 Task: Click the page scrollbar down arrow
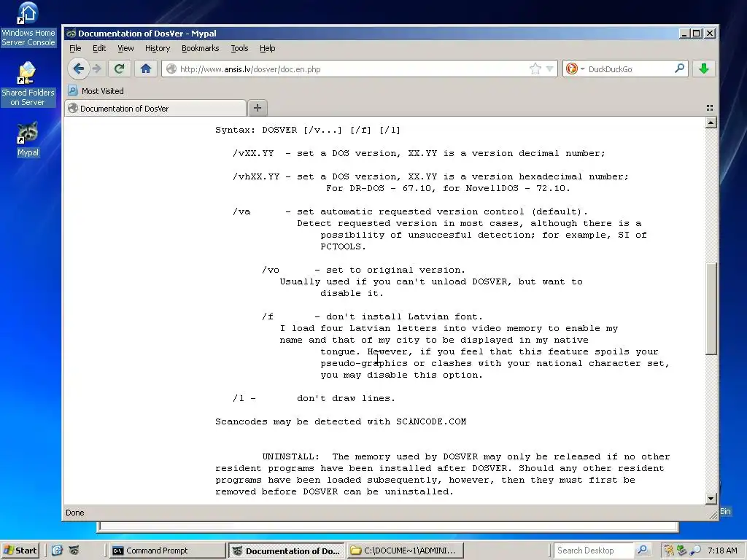point(711,499)
